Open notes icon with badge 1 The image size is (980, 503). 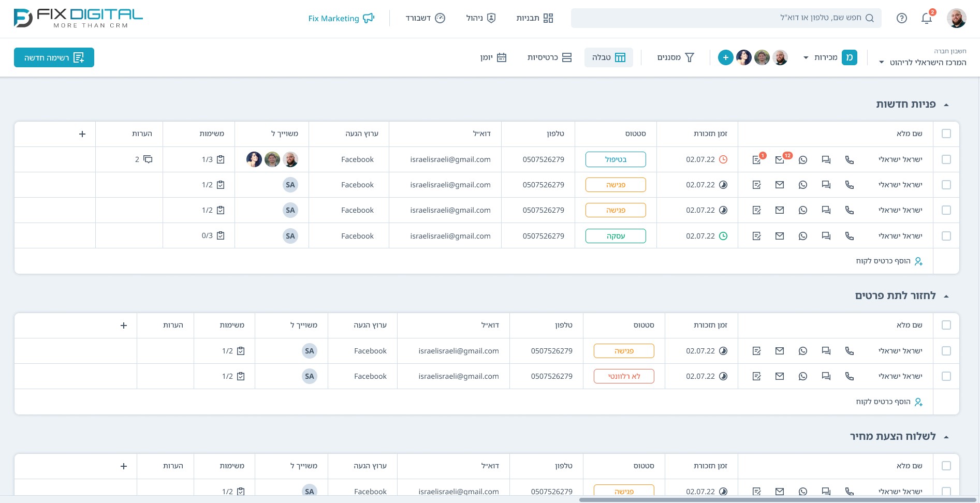[x=757, y=159]
